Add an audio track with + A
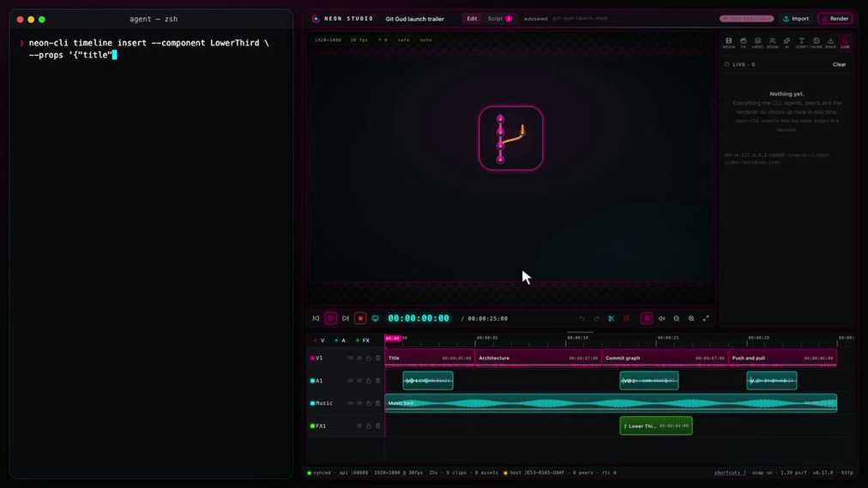 340,340
